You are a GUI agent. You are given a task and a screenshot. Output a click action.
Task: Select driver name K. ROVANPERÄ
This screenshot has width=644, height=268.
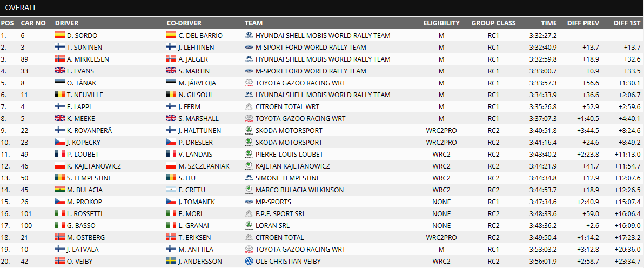pos(89,131)
